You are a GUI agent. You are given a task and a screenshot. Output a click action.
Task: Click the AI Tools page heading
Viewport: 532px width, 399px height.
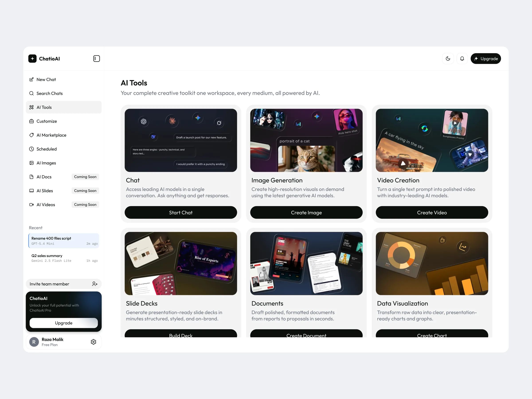click(134, 83)
